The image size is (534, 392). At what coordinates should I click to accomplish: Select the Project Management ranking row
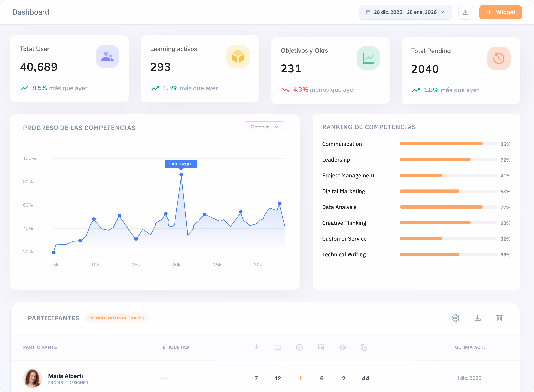tap(416, 176)
